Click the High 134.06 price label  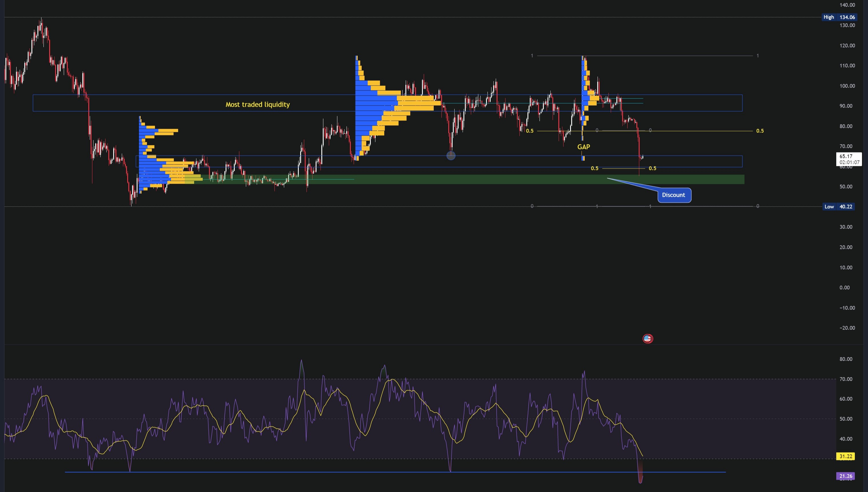click(838, 17)
